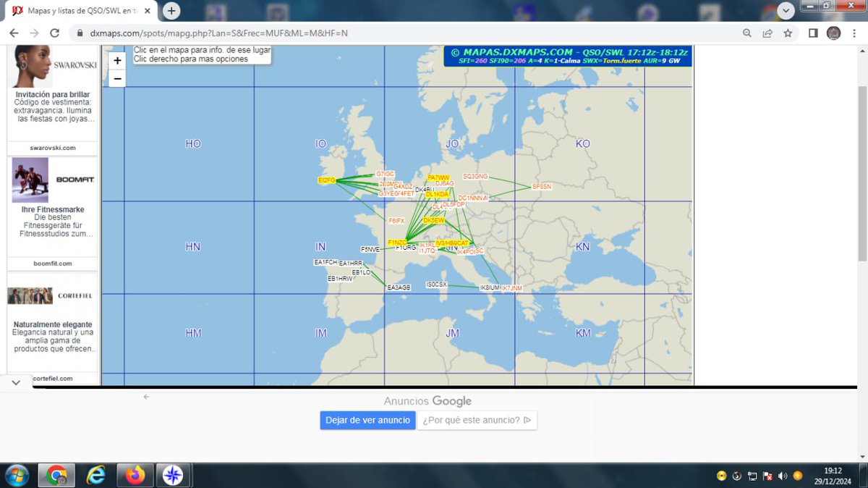Open the Chrome three-dot menu
Image resolution: width=868 pixels, height=488 pixels.
point(854,33)
